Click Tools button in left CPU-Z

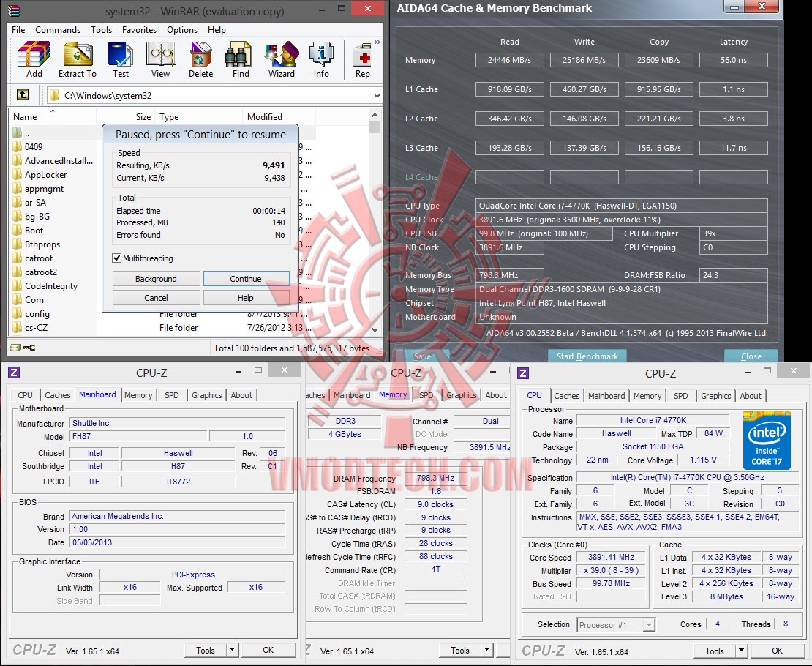point(206,650)
